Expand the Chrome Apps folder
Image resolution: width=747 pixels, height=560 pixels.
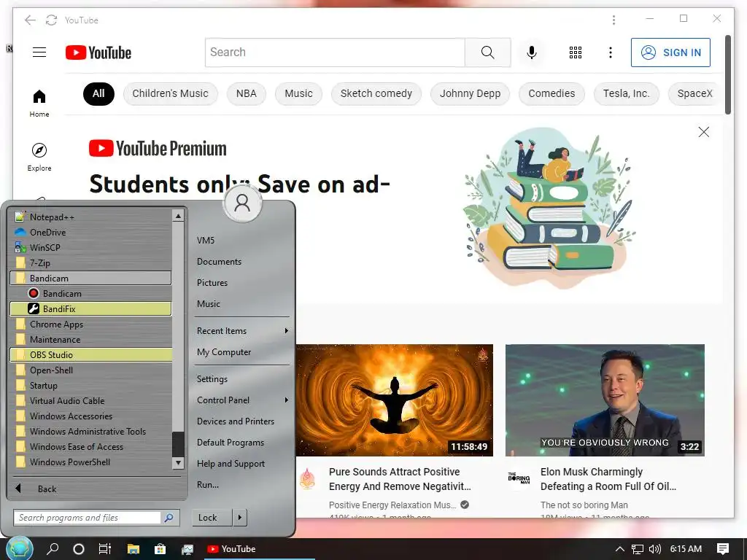pyautogui.click(x=90, y=324)
